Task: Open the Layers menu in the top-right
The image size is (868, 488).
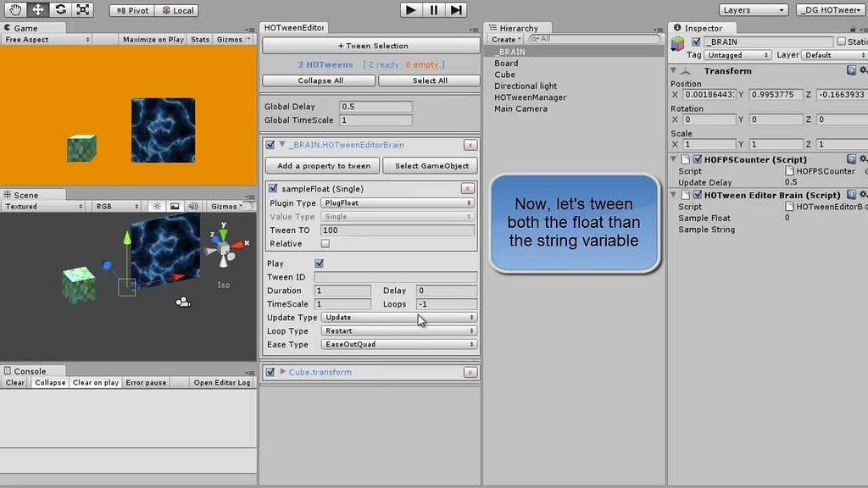Action: click(753, 9)
